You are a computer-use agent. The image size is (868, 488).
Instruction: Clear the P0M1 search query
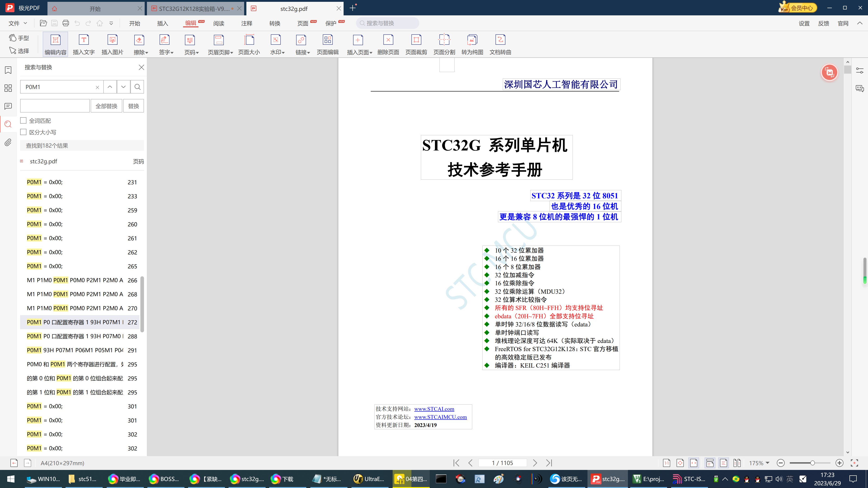point(97,87)
